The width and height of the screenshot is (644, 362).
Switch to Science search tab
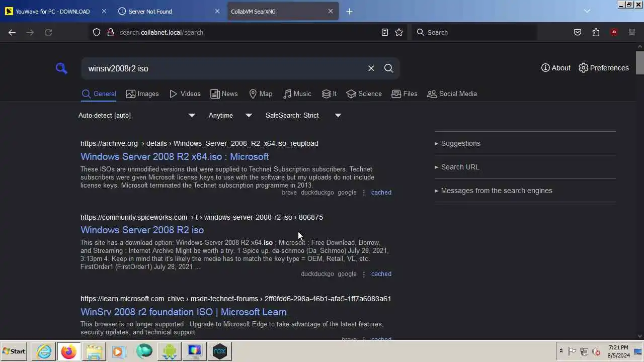click(x=364, y=94)
